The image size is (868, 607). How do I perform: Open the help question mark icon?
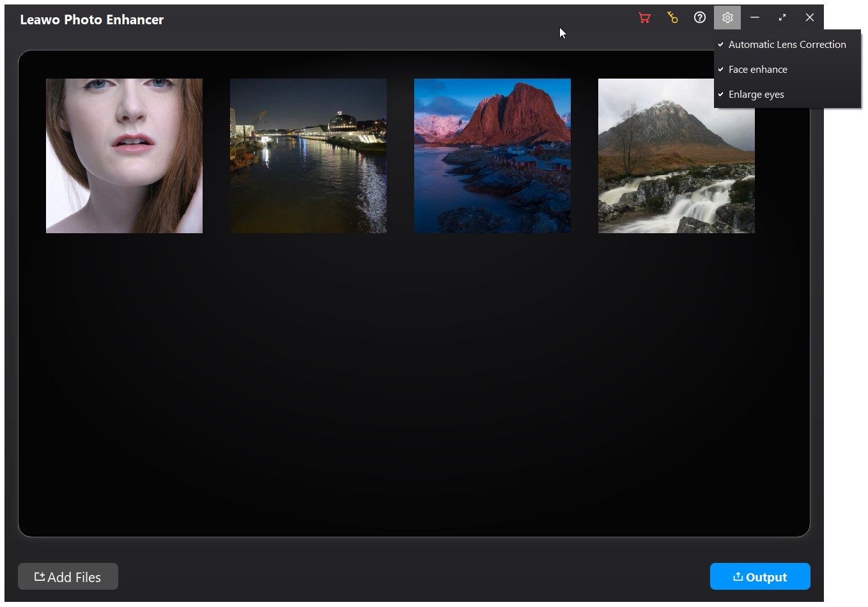coord(700,18)
